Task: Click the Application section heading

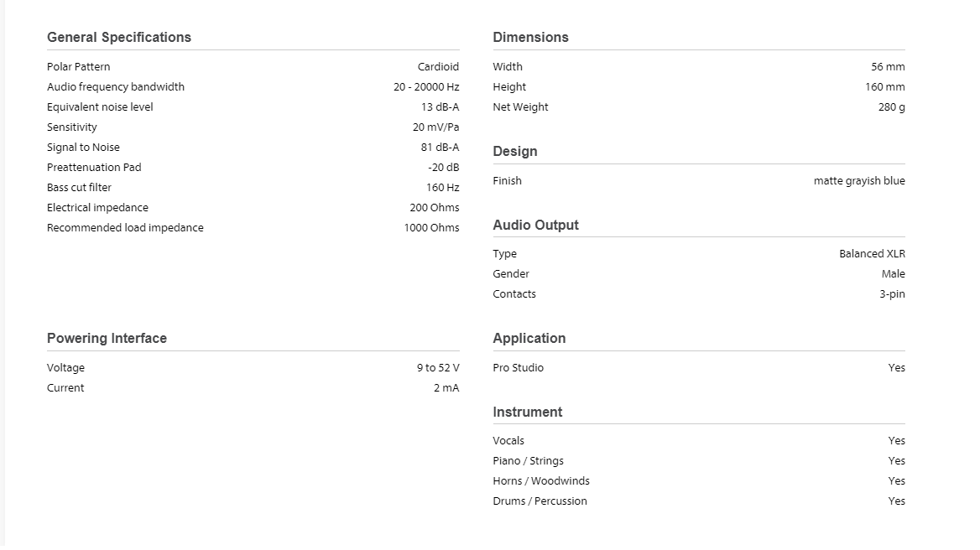Action: click(x=529, y=338)
